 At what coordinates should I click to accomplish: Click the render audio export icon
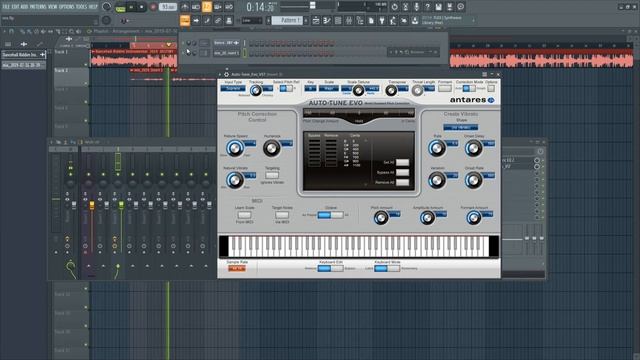click(x=449, y=7)
